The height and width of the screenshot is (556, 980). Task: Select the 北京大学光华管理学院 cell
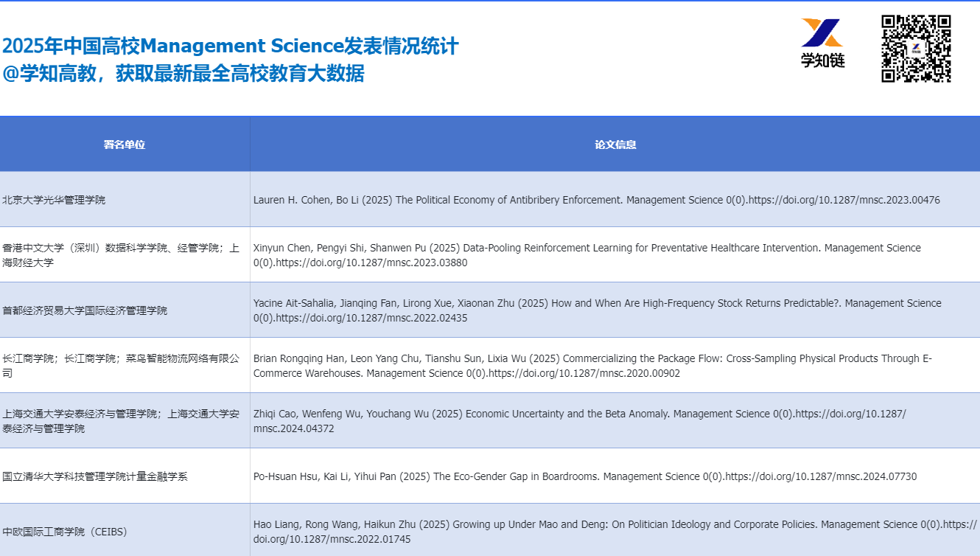click(x=54, y=200)
